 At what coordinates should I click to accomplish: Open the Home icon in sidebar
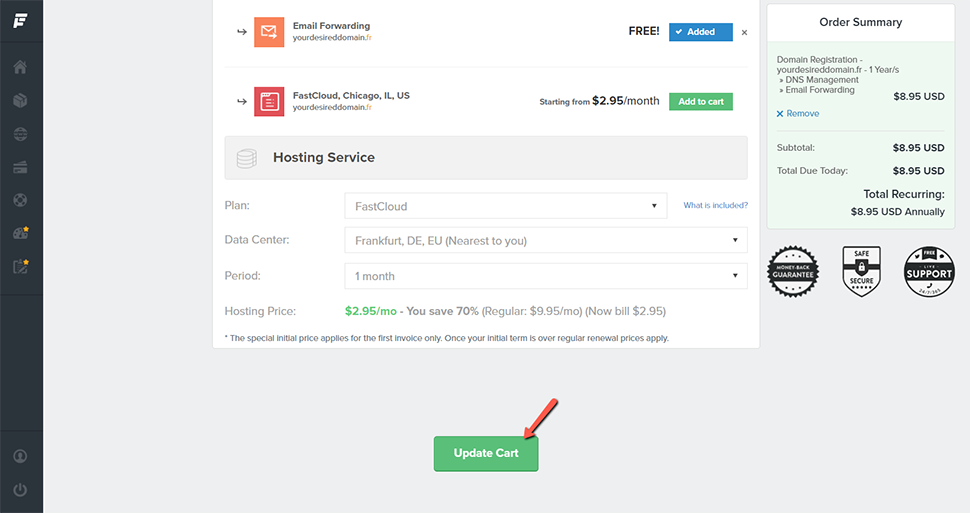tap(20, 67)
